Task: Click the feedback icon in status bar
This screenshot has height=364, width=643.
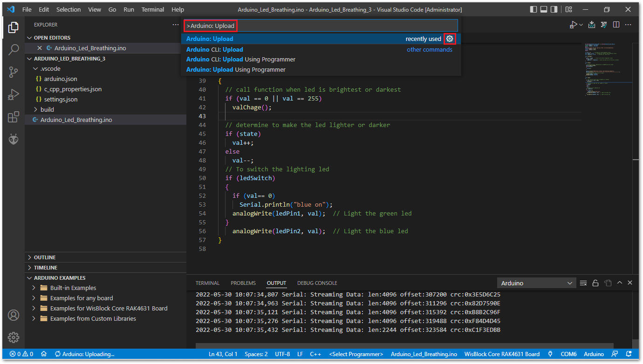Action: click(615, 354)
